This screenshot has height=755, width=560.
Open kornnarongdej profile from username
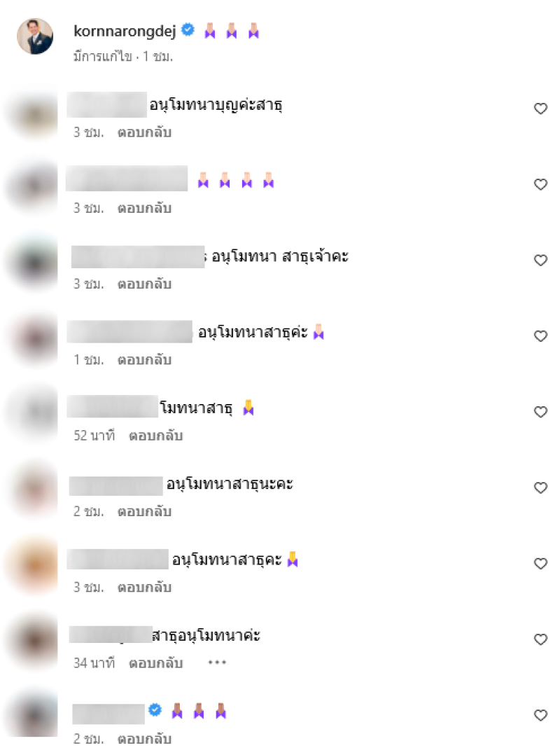(125, 32)
